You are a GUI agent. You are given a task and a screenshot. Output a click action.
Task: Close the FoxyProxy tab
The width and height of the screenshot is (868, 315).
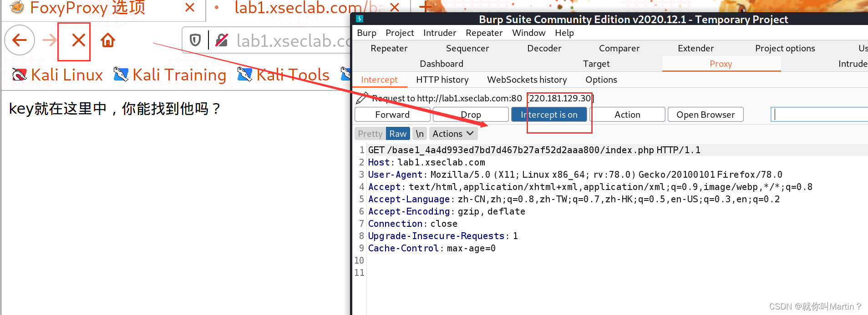coord(190,7)
